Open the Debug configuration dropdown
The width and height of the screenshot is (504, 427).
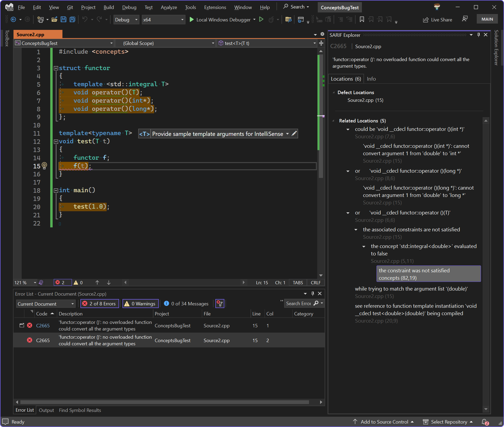click(126, 20)
